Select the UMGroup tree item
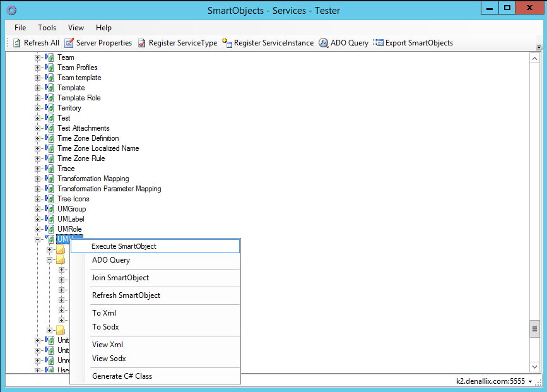Image resolution: width=547 pixels, height=392 pixels. (x=71, y=209)
